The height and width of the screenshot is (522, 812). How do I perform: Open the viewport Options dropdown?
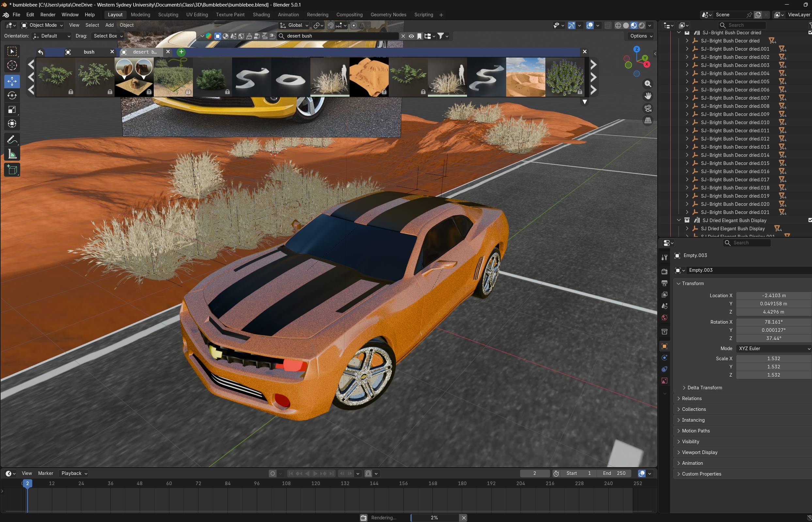tap(641, 36)
